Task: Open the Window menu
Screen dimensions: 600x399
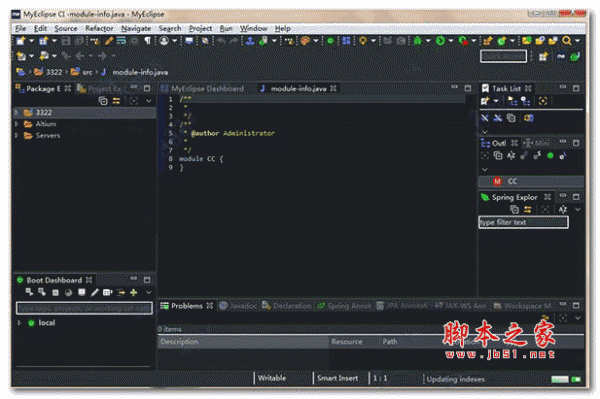Action: coord(253,28)
